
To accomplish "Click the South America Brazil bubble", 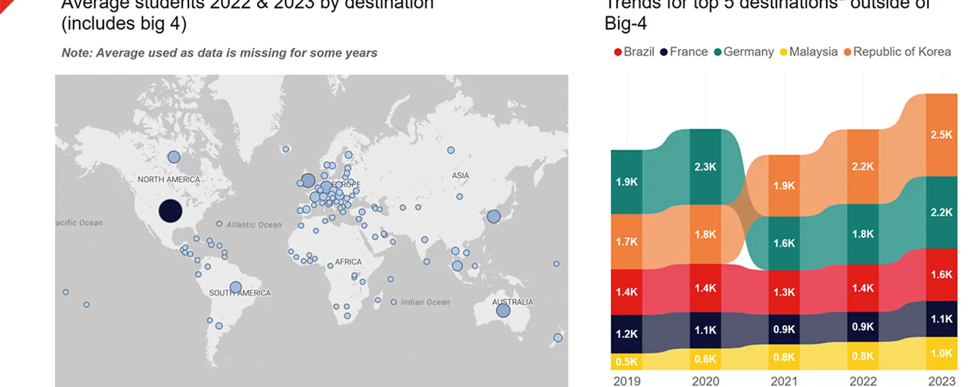I will [x=236, y=287].
